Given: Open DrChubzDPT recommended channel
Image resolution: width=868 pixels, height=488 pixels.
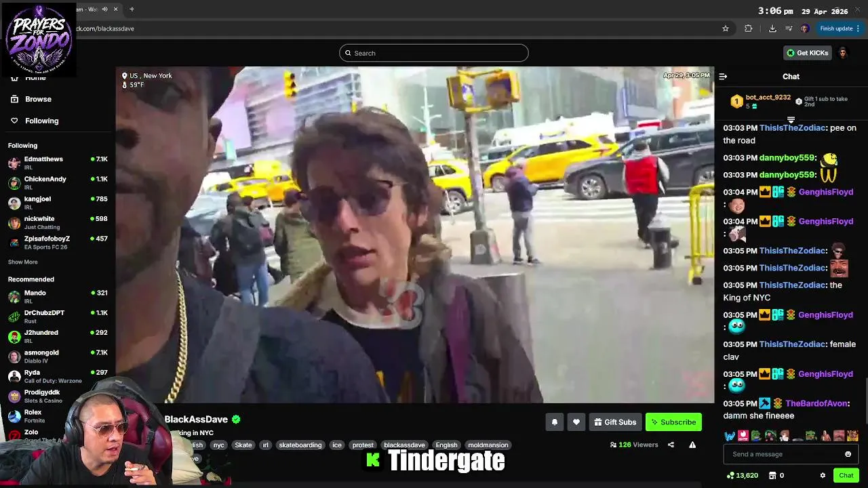Looking at the screenshot, I should (x=58, y=317).
